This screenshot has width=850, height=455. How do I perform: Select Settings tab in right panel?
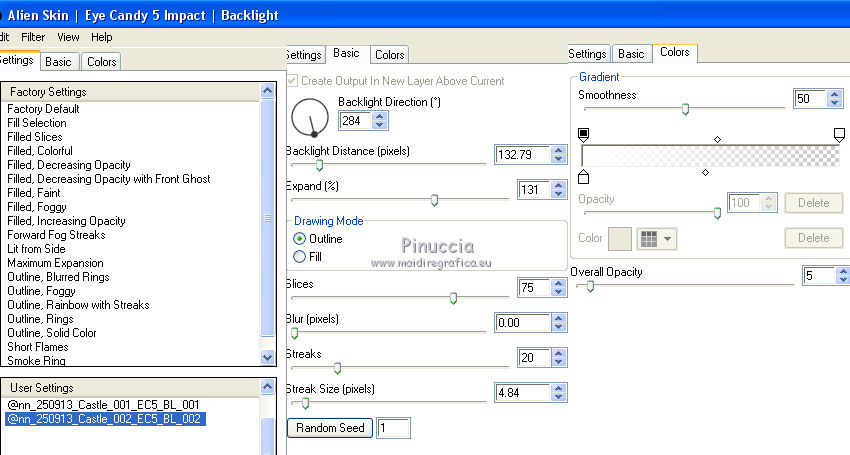click(587, 54)
